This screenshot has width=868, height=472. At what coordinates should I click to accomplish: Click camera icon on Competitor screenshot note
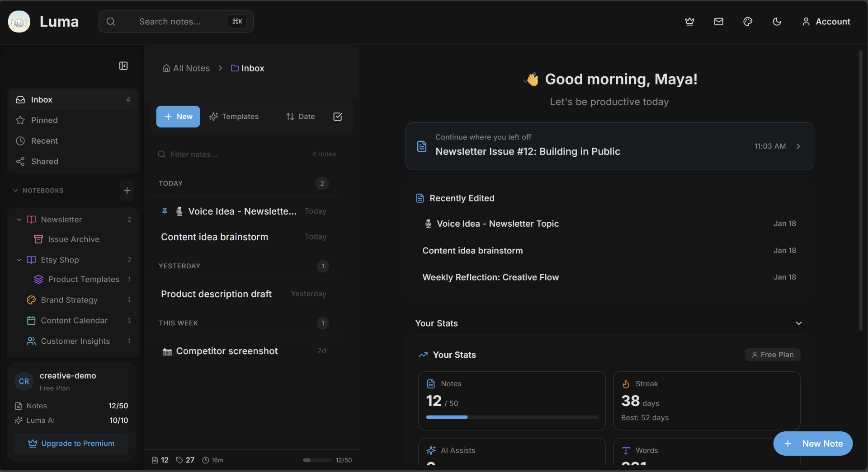(x=167, y=351)
